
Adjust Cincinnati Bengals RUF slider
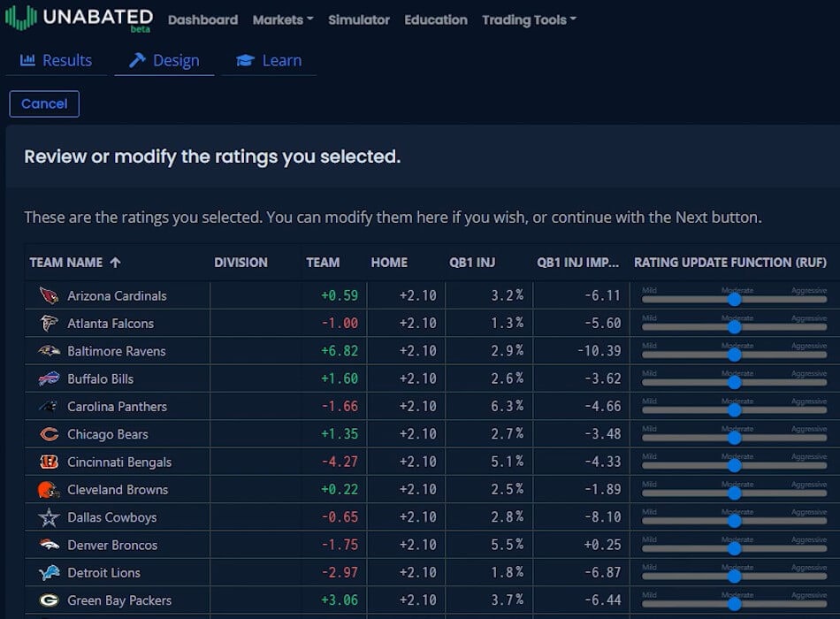coord(734,466)
